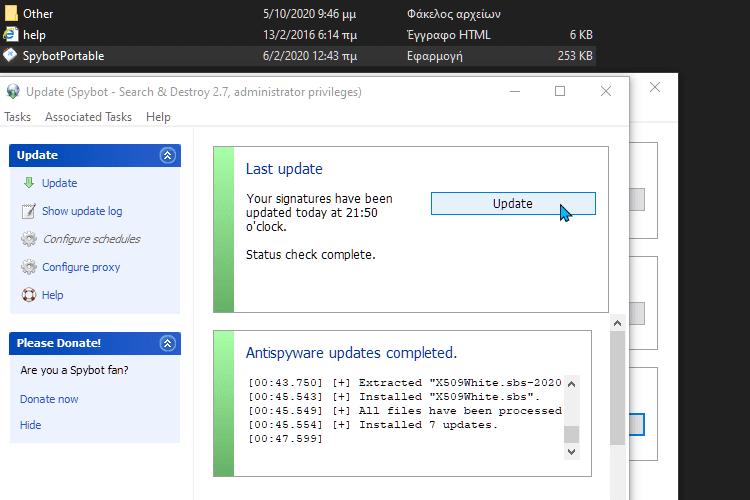Select the SpybotPortable file row name
The width and height of the screenshot is (750, 500).
tap(63, 56)
